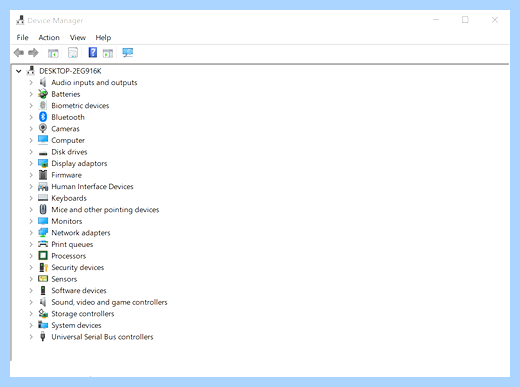Click the Print queues printer icon
This screenshot has height=387, width=520.
(43, 244)
